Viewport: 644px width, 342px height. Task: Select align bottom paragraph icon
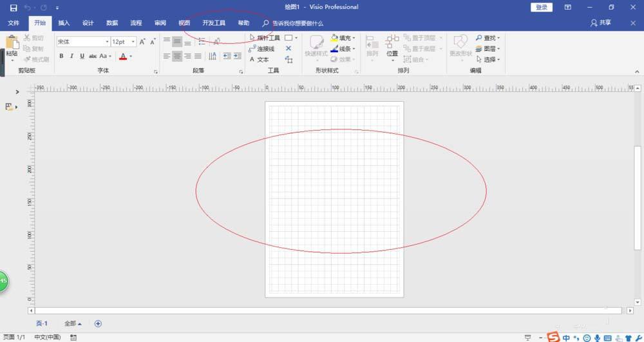[x=187, y=43]
